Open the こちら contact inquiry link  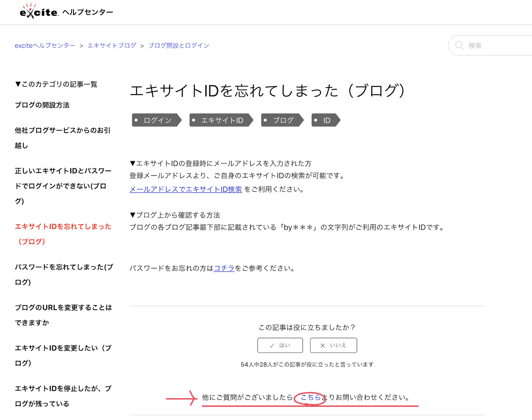pyautogui.click(x=311, y=397)
